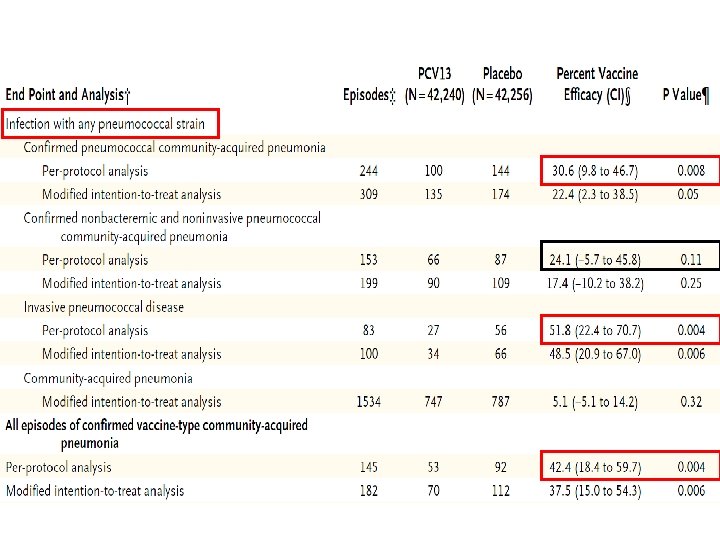Viewport: 720px width, 540px height.
Task: Select the "Invasive pneumococcal disease" row label
Action: click(104, 307)
